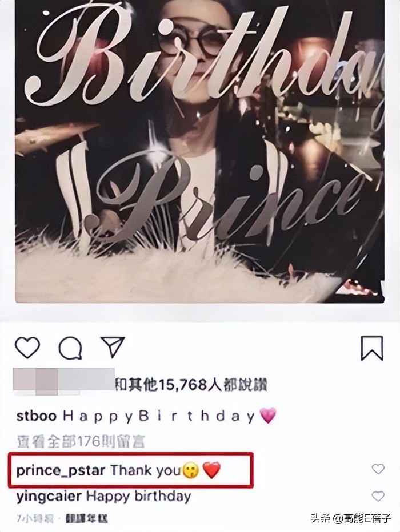This screenshot has height=532, width=400.
Task: Open yingcaier profile link
Action: tap(49, 497)
